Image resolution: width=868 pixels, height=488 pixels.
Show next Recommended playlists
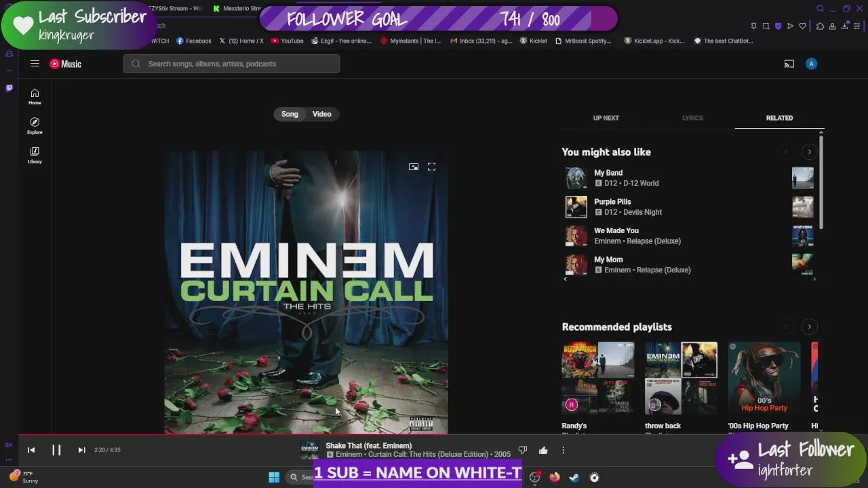click(809, 327)
